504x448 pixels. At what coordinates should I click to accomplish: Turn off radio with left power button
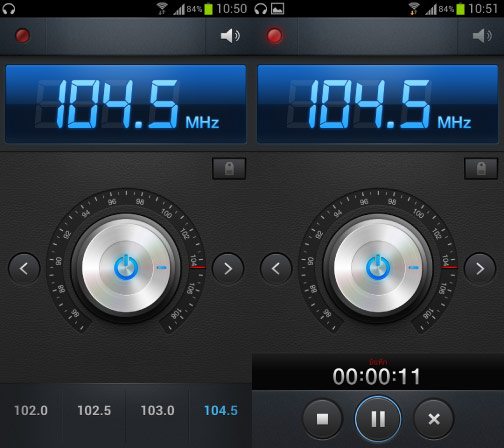tap(126, 267)
